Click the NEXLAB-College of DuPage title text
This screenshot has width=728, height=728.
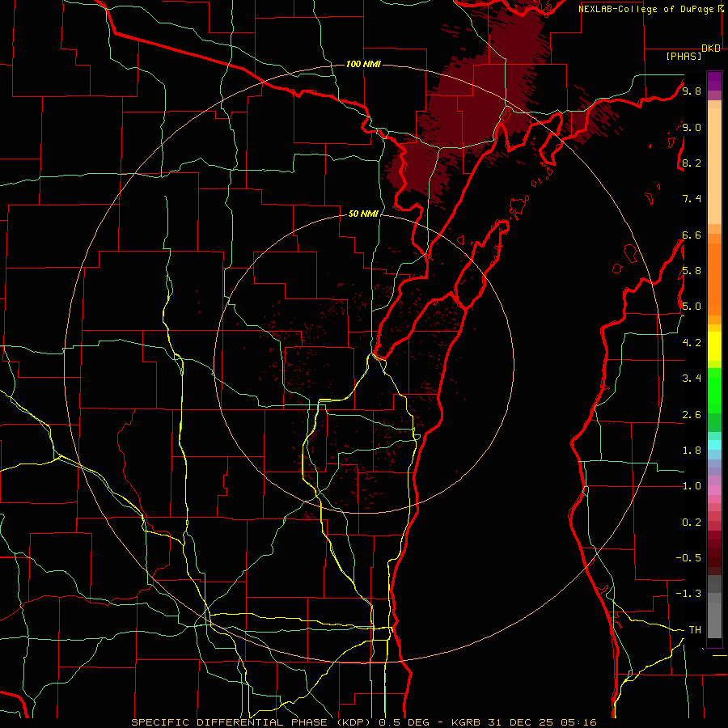click(647, 9)
